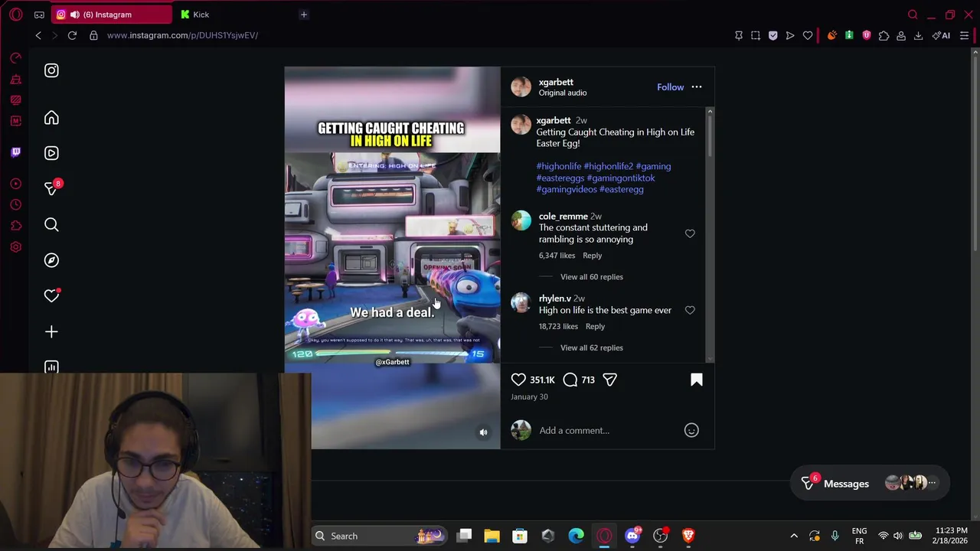
Task: Open the Opera menu logo
Action: point(15,15)
